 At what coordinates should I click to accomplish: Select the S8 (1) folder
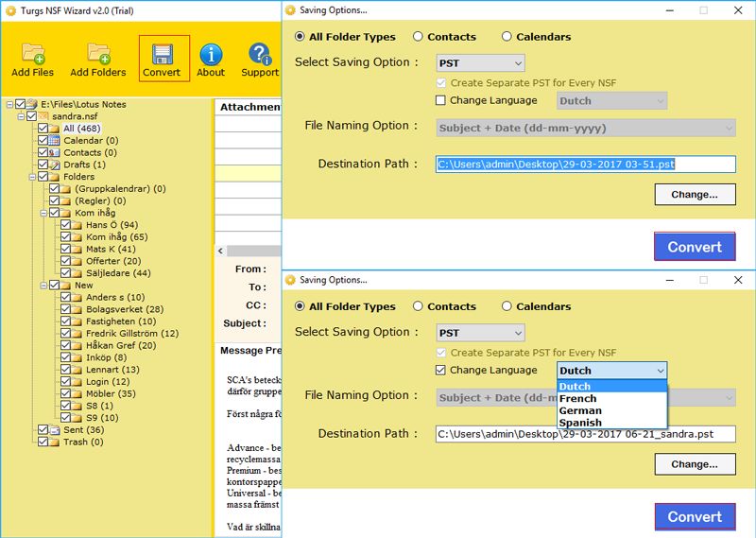pyautogui.click(x=99, y=406)
